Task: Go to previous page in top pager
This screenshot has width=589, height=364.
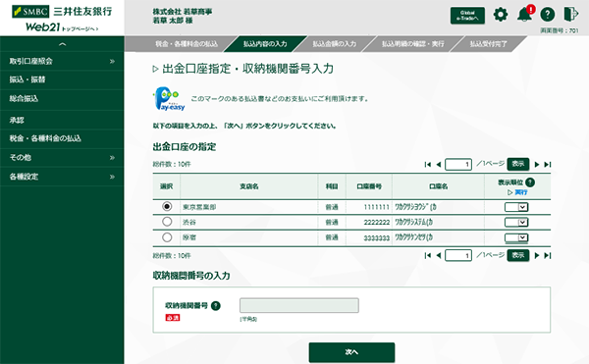Action: (438, 165)
